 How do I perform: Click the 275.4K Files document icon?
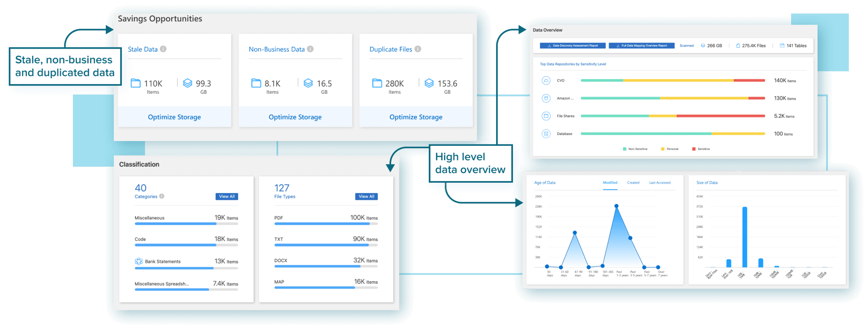coord(738,46)
